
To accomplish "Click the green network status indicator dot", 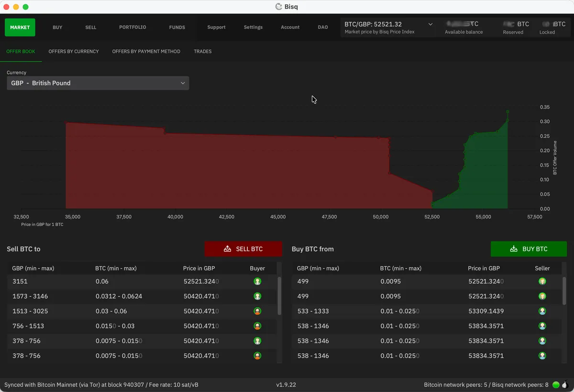I will 555,384.
